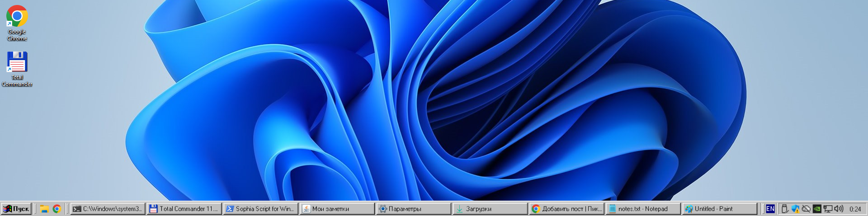Click safely remove hardware tray icon
The image size is (868, 216).
pos(785,209)
